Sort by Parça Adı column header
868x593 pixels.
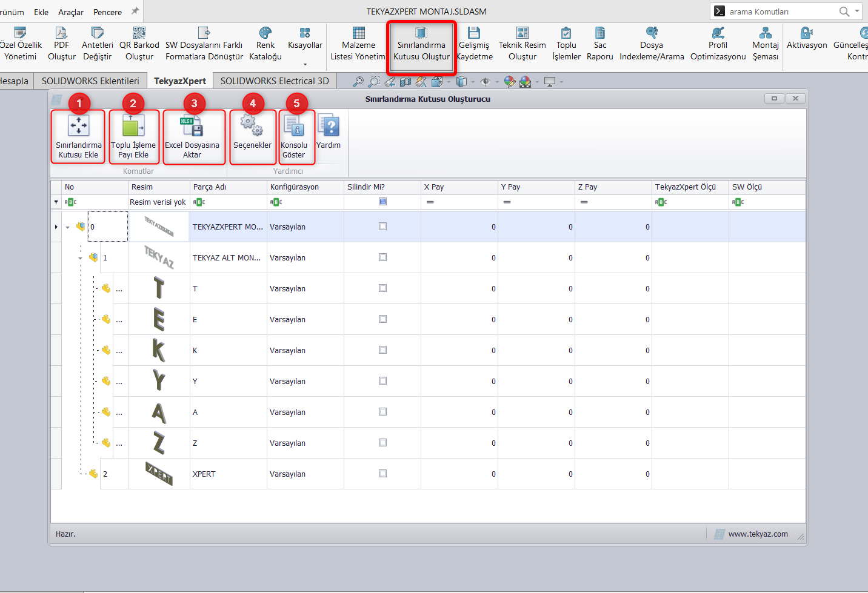[229, 187]
